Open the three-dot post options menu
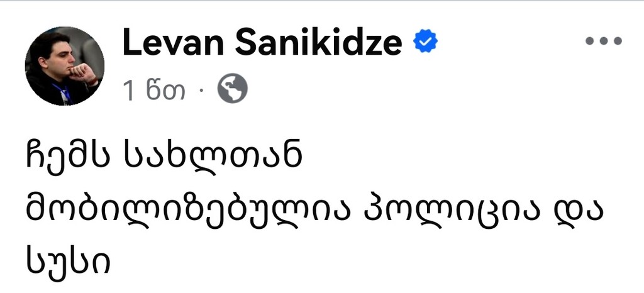 tap(603, 41)
